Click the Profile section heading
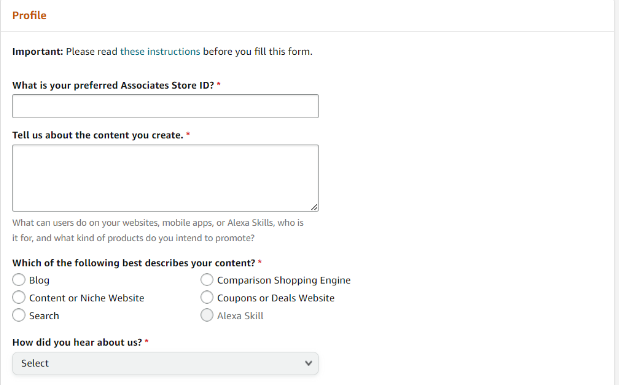The image size is (619, 391). (29, 15)
